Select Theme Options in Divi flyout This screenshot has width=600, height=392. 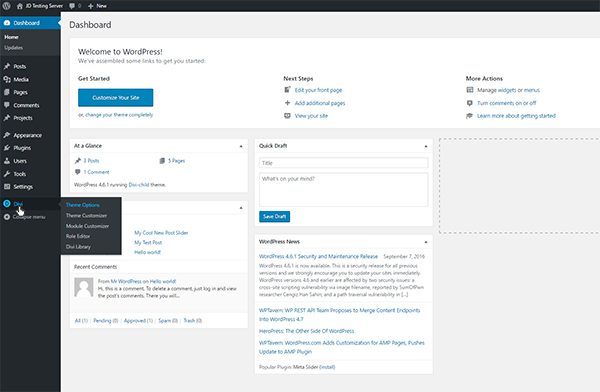click(x=83, y=205)
